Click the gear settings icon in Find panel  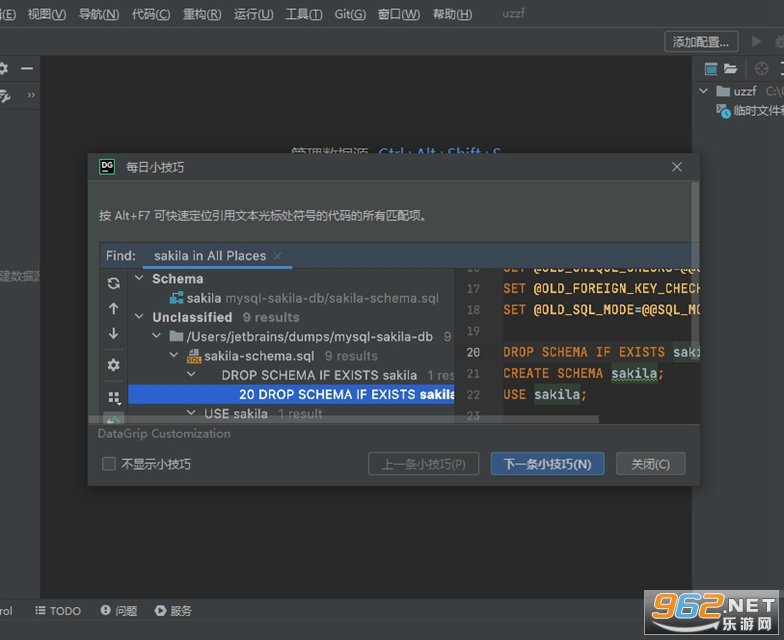(x=114, y=365)
